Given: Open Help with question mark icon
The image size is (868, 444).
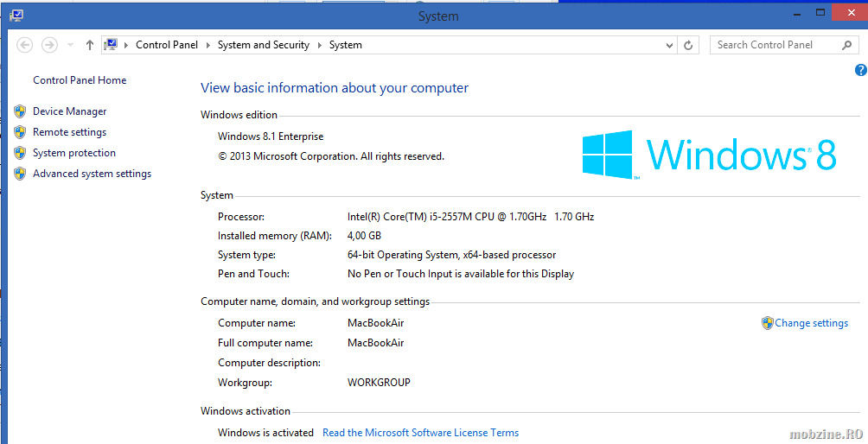Looking at the screenshot, I should pos(861,70).
